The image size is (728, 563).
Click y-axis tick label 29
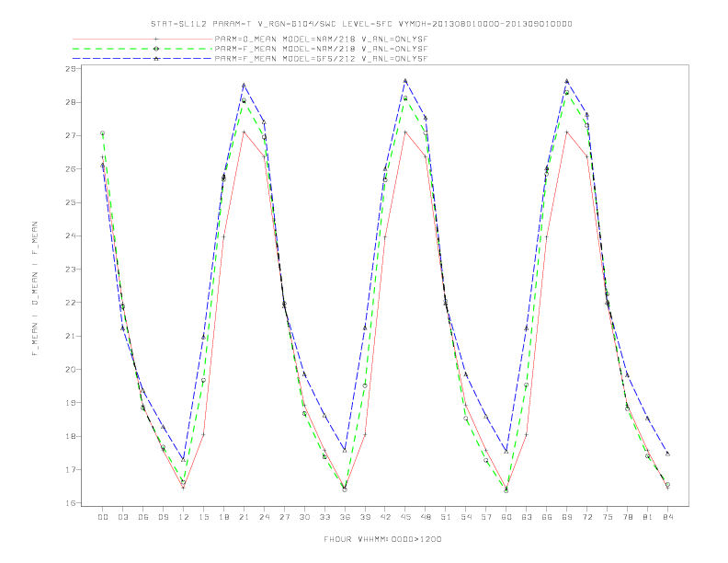click(71, 69)
